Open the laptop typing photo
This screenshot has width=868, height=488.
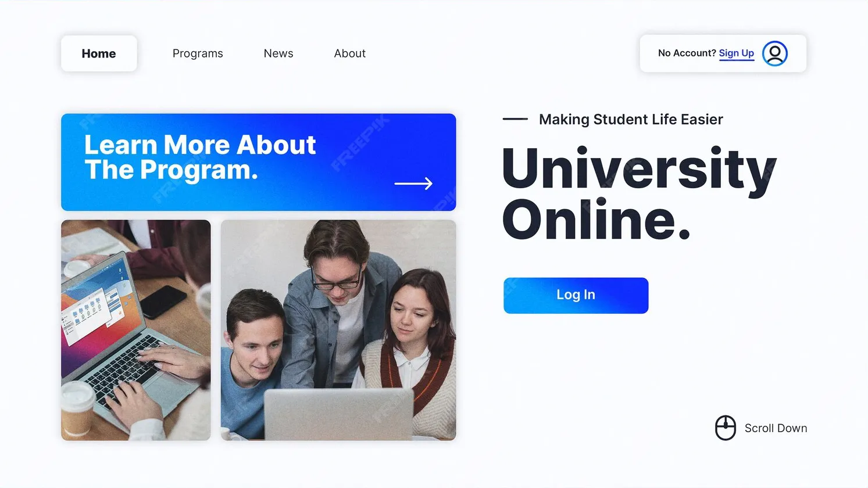[136, 330]
